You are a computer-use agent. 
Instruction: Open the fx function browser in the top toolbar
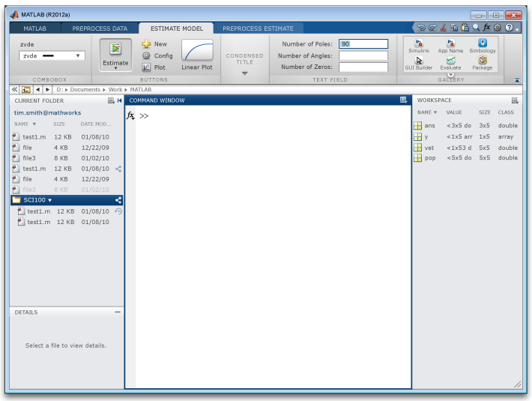click(487, 28)
